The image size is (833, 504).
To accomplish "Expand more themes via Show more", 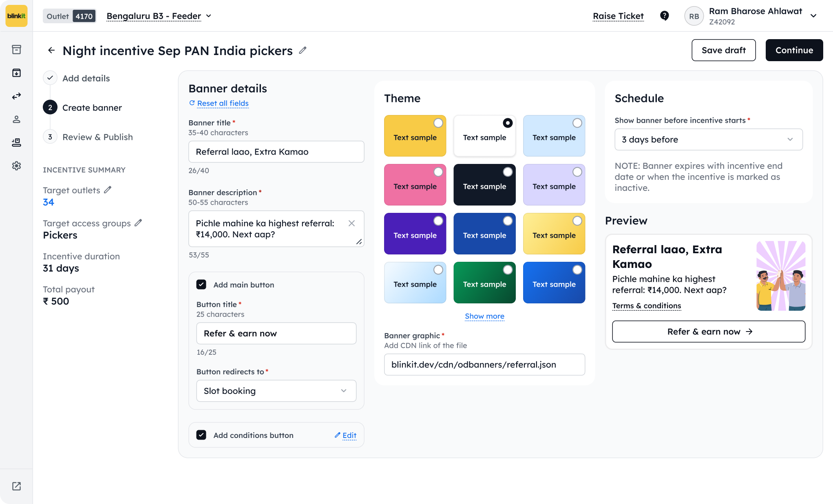I will click(484, 316).
